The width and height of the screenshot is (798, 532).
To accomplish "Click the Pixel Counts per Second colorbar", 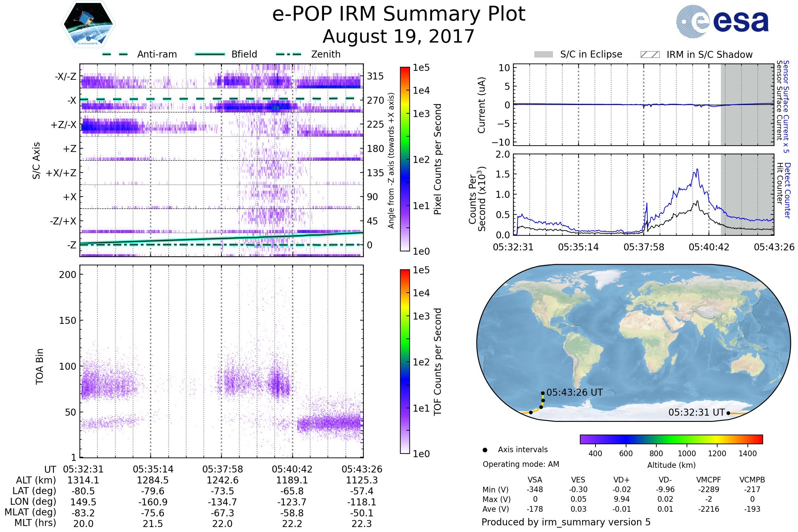I will coord(405,159).
